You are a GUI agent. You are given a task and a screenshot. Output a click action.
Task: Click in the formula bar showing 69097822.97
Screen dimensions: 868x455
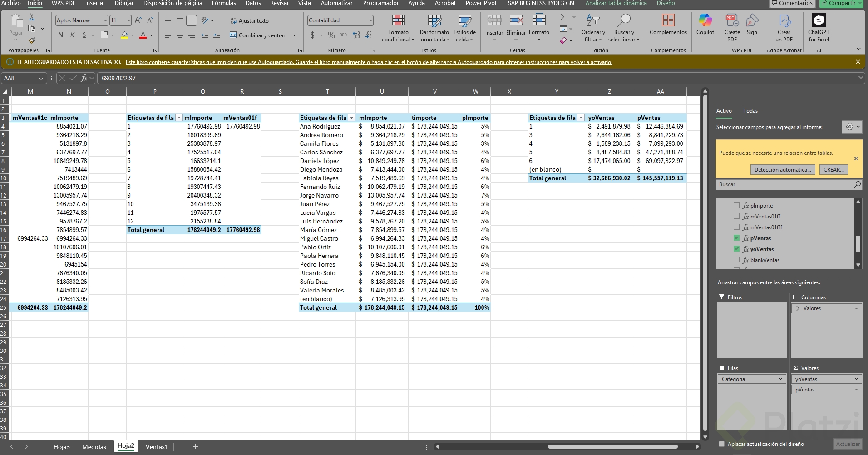click(x=478, y=78)
